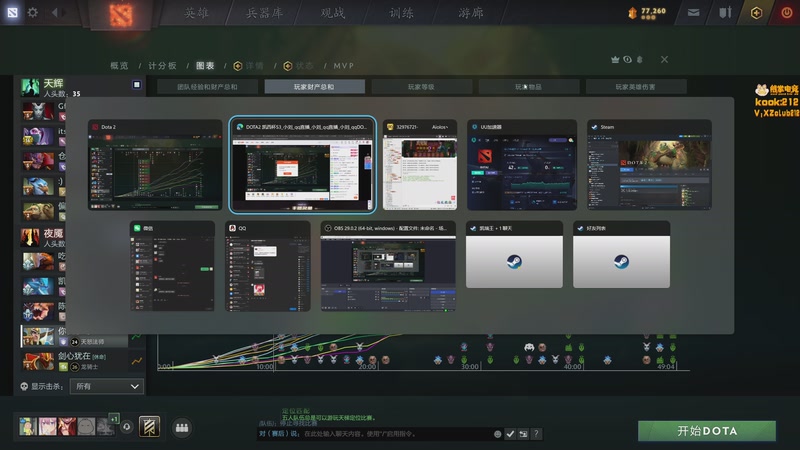Toggle the party voice headset icon

tap(127, 427)
